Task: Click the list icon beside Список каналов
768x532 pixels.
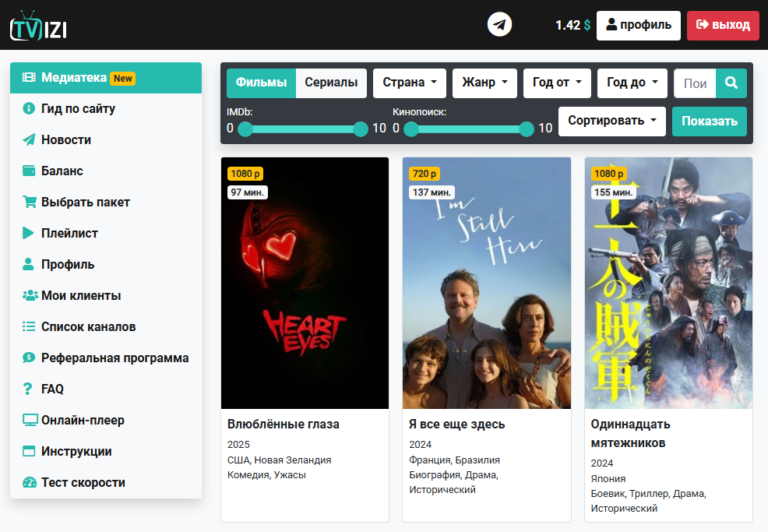Action: [x=29, y=326]
